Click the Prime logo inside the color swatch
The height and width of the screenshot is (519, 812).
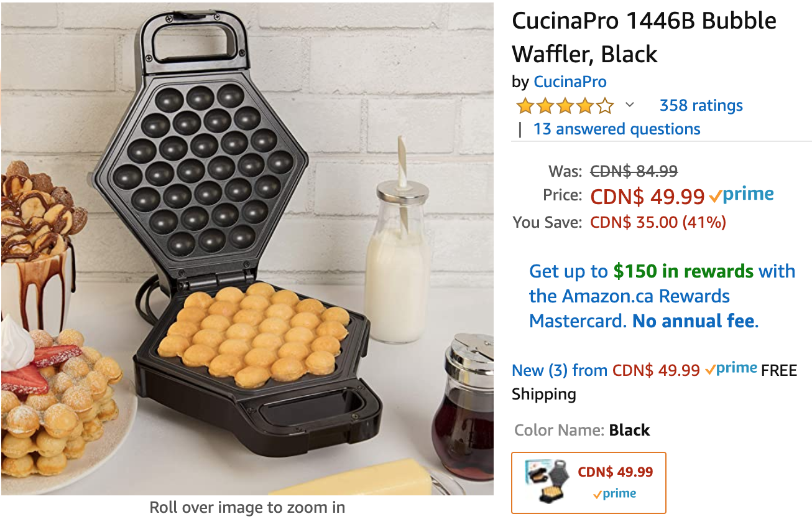pyautogui.click(x=614, y=494)
